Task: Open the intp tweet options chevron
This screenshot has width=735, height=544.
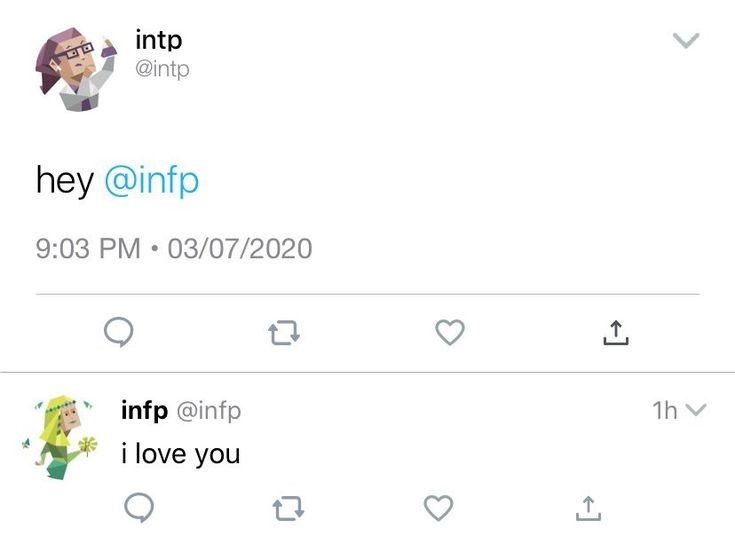Action: pyautogui.click(x=685, y=41)
